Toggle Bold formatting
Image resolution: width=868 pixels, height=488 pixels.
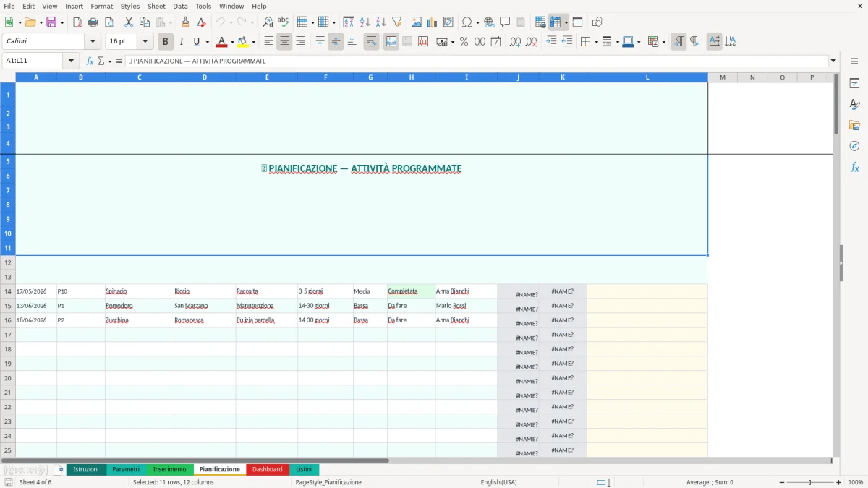(x=166, y=42)
